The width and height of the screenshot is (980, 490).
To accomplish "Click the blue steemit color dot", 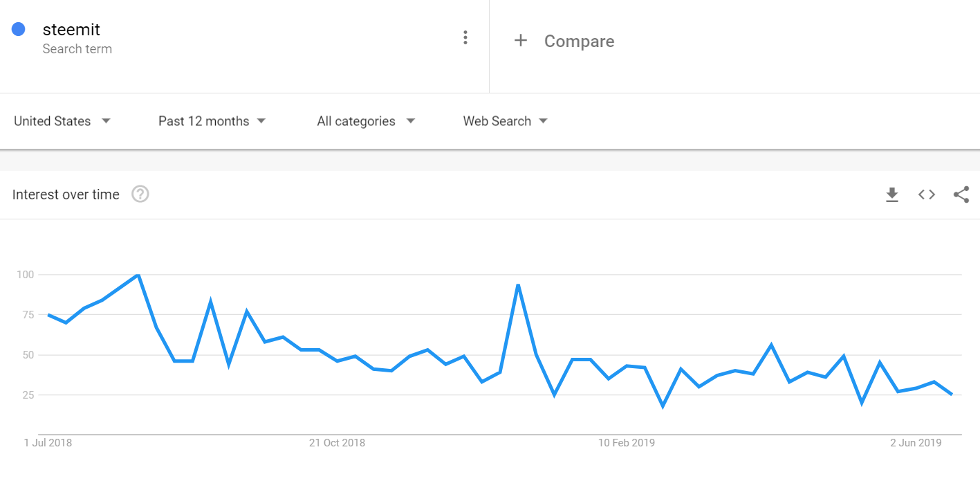I will [19, 30].
